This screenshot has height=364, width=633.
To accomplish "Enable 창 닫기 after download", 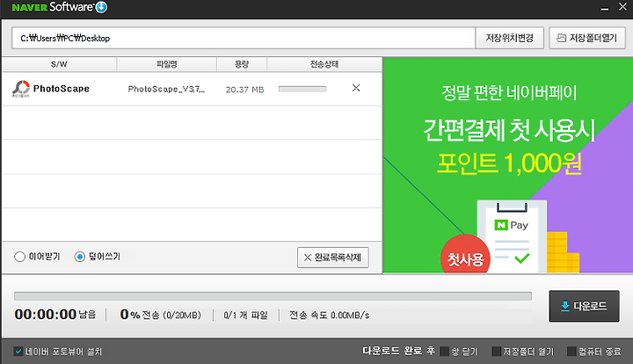I will coord(444,352).
